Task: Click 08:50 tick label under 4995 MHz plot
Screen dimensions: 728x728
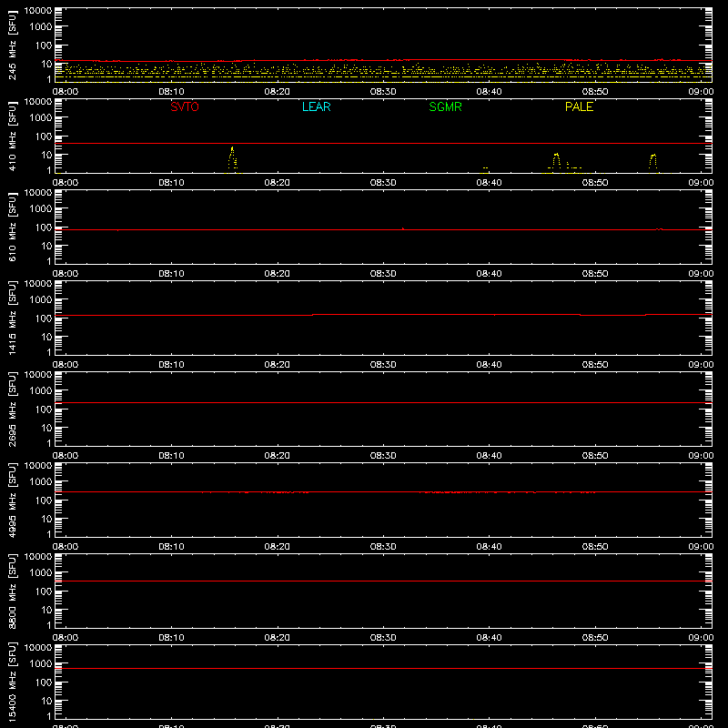Action: click(x=595, y=547)
